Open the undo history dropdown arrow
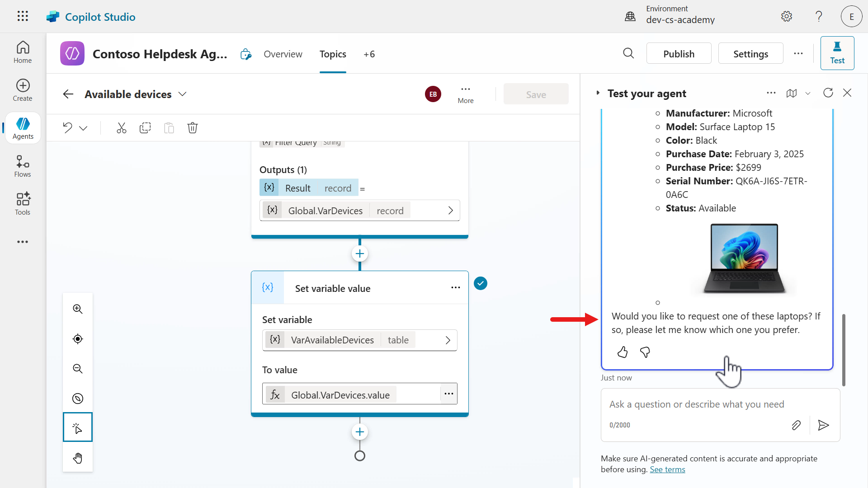The height and width of the screenshot is (488, 868). pos(83,128)
